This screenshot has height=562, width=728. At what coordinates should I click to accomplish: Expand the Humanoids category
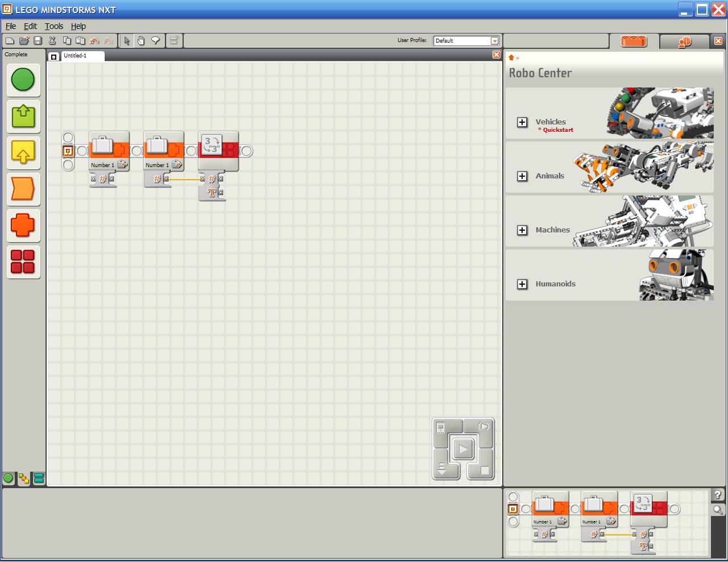(x=522, y=284)
